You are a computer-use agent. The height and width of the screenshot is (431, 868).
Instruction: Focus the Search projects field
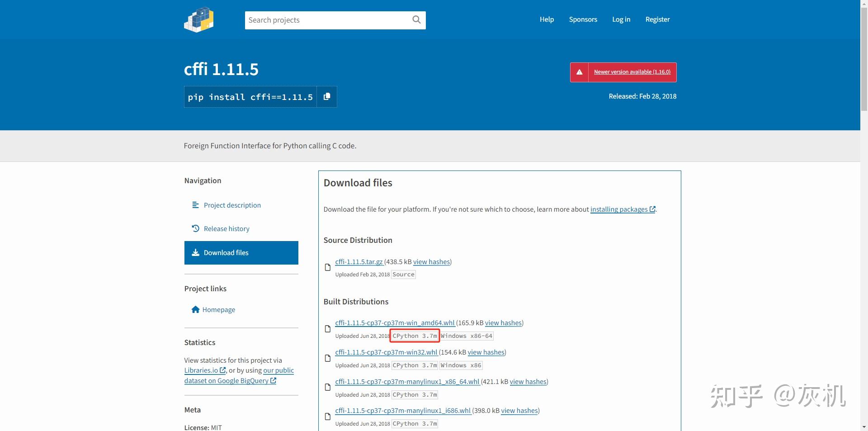(328, 20)
